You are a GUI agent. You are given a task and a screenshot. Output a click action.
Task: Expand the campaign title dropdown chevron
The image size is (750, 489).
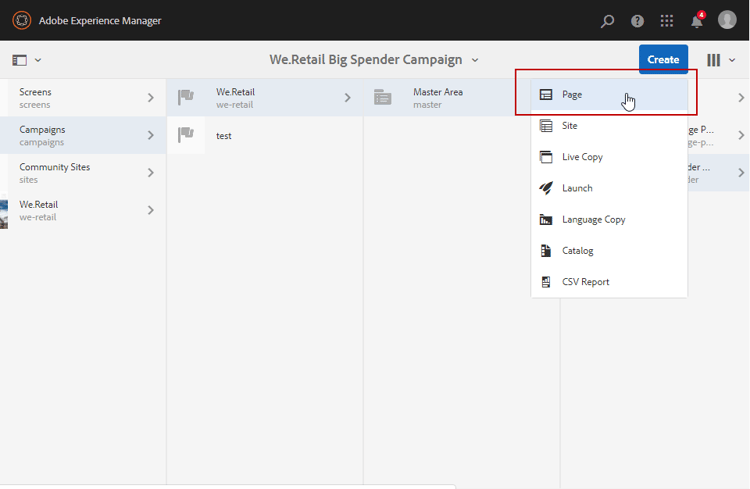pyautogui.click(x=475, y=60)
